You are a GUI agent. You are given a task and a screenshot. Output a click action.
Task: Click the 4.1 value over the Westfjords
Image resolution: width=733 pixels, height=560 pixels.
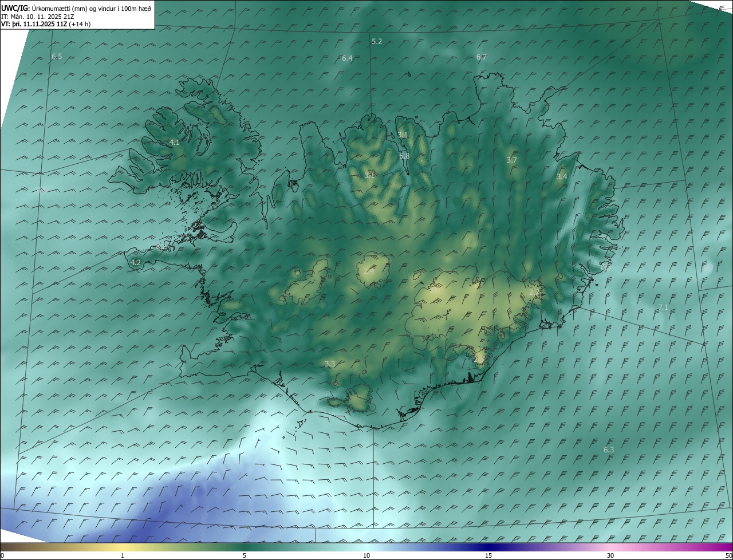175,142
